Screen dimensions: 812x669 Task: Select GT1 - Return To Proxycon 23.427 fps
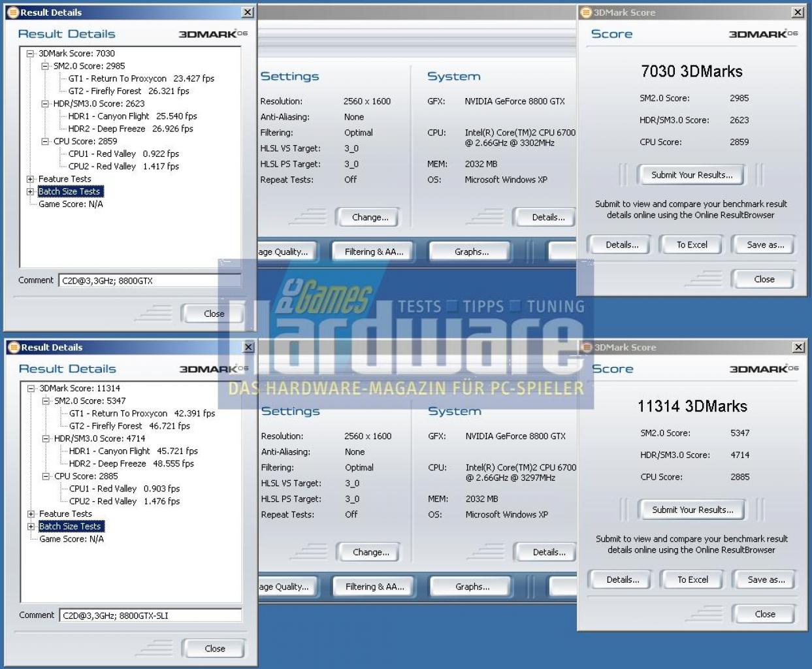point(141,78)
